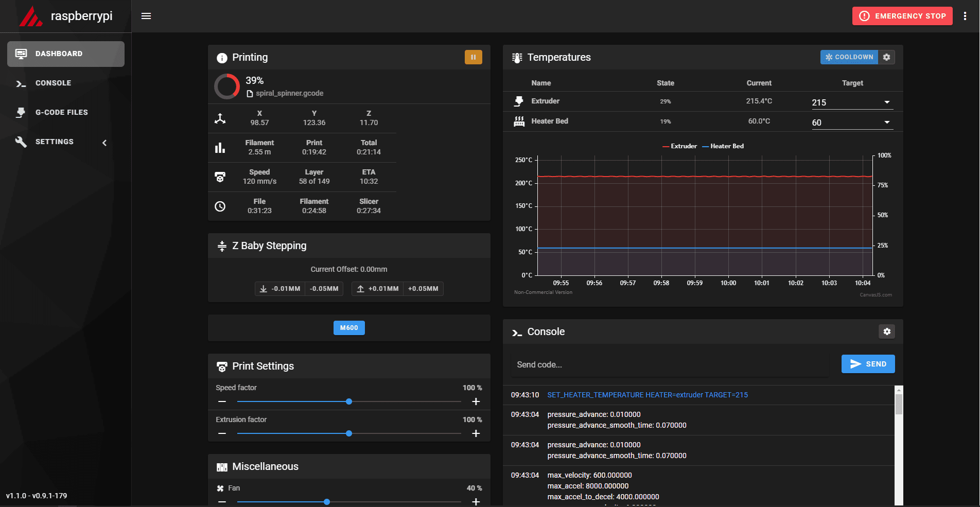Screen dimensions: 980x507
Task: Open the G-Code Files page
Action: (x=66, y=113)
